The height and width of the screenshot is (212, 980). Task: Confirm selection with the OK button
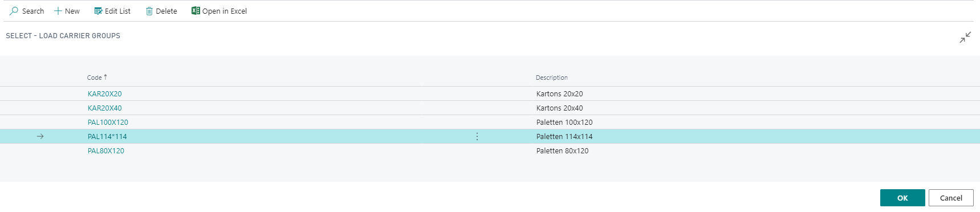click(x=902, y=198)
